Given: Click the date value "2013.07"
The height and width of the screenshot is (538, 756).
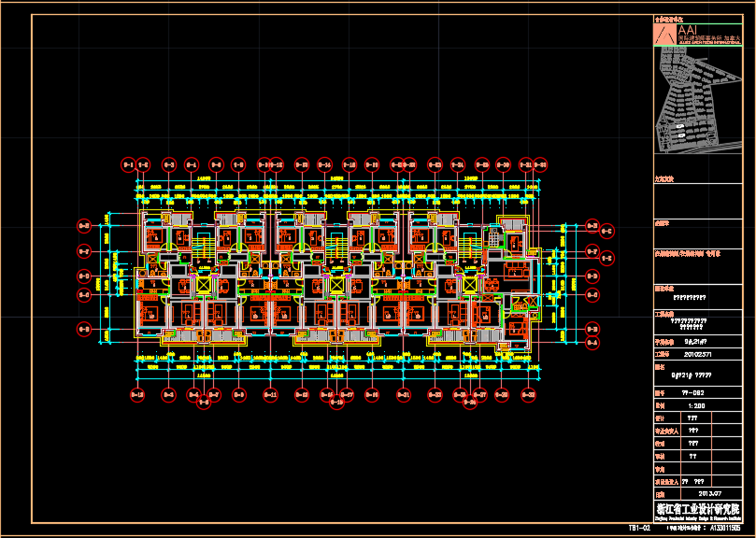Looking at the screenshot, I should point(709,494).
